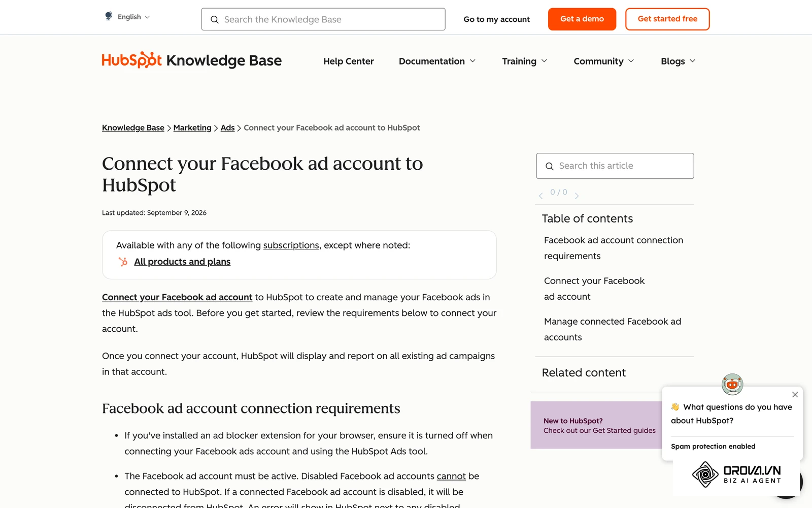812x508 pixels.
Task: Open Go to my account
Action: coord(496,19)
